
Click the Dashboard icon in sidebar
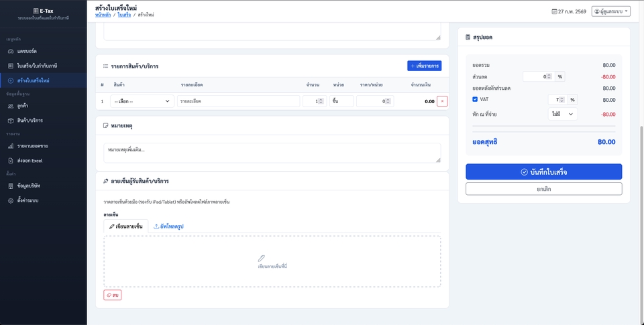[11, 51]
